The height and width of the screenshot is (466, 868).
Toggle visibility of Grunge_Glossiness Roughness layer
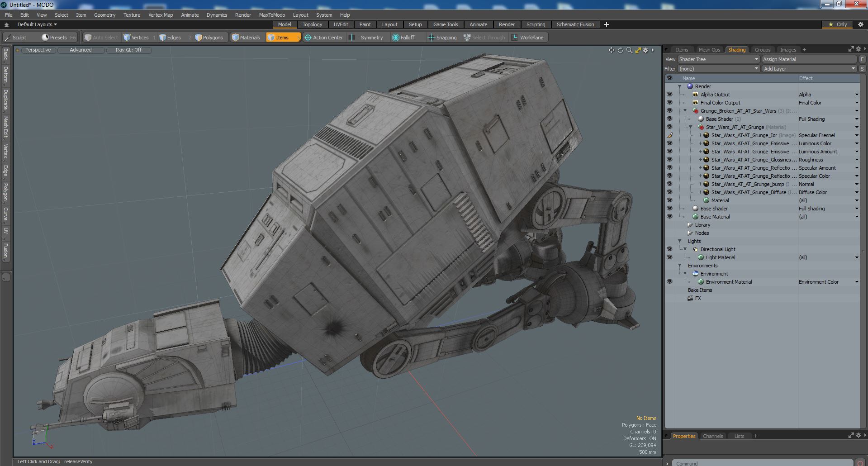pos(669,160)
